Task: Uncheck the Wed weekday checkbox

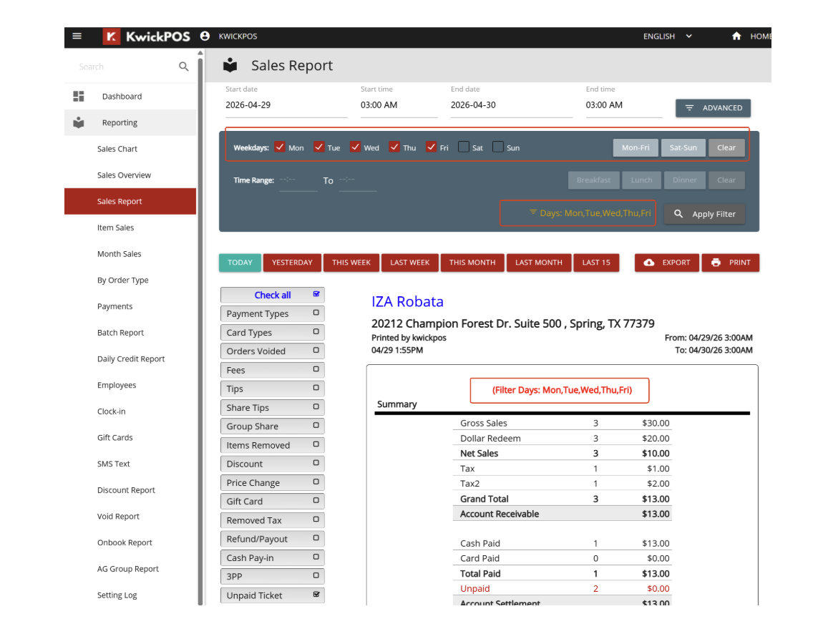Action: tap(356, 147)
